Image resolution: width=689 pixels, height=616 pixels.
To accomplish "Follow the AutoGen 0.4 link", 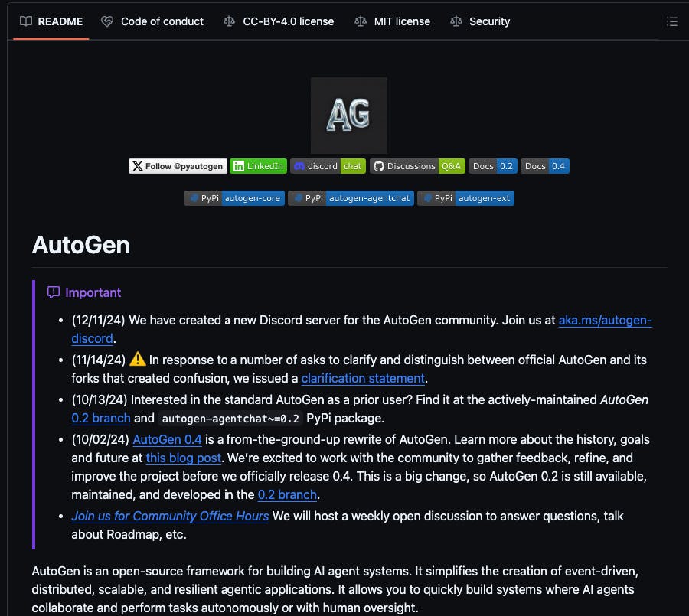I will tap(167, 440).
